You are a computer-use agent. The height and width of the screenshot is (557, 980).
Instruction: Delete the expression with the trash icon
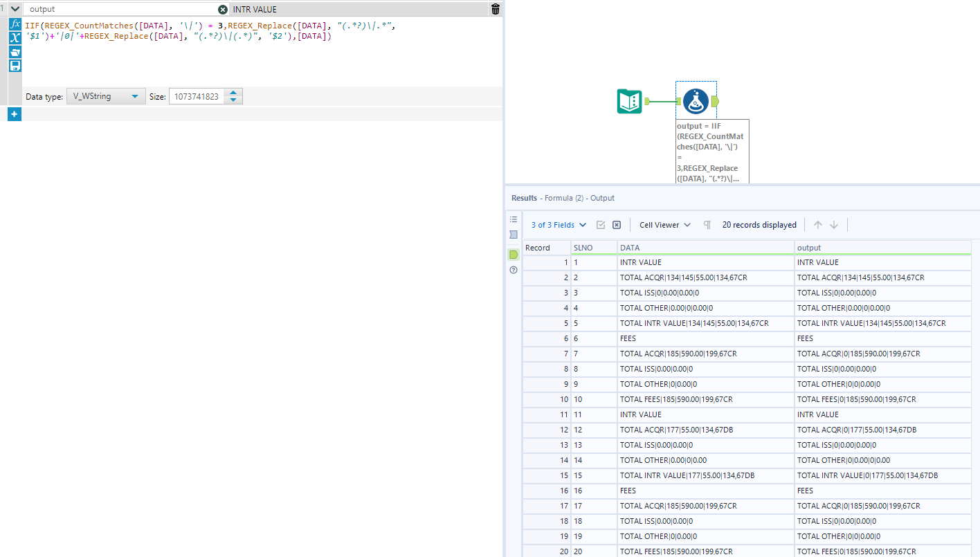496,9
